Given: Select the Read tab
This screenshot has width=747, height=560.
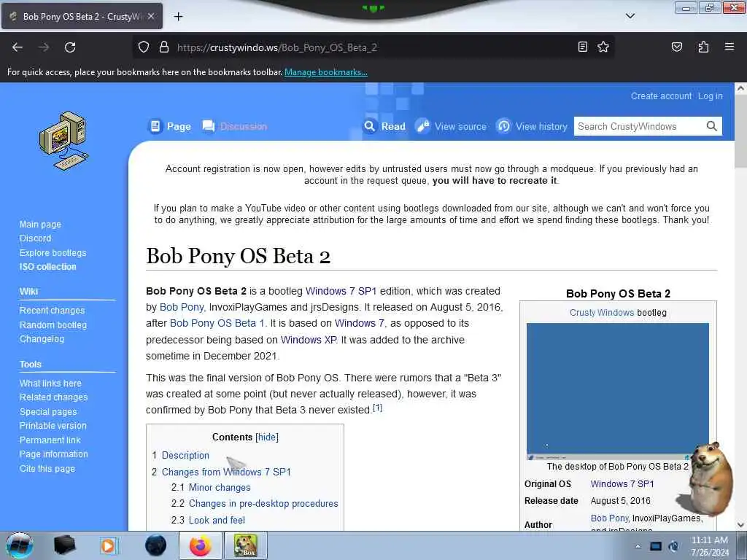Looking at the screenshot, I should (384, 126).
